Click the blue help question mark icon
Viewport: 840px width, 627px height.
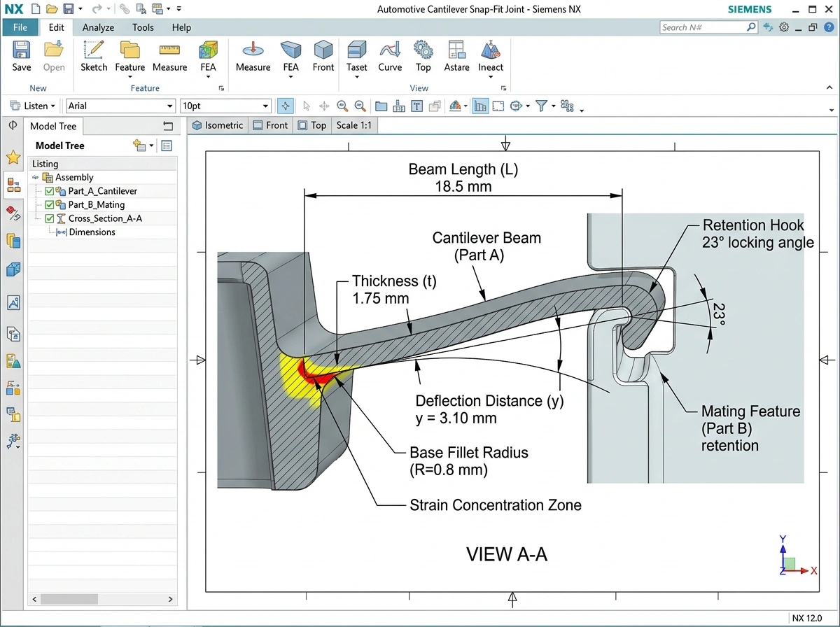pyautogui.click(x=829, y=27)
